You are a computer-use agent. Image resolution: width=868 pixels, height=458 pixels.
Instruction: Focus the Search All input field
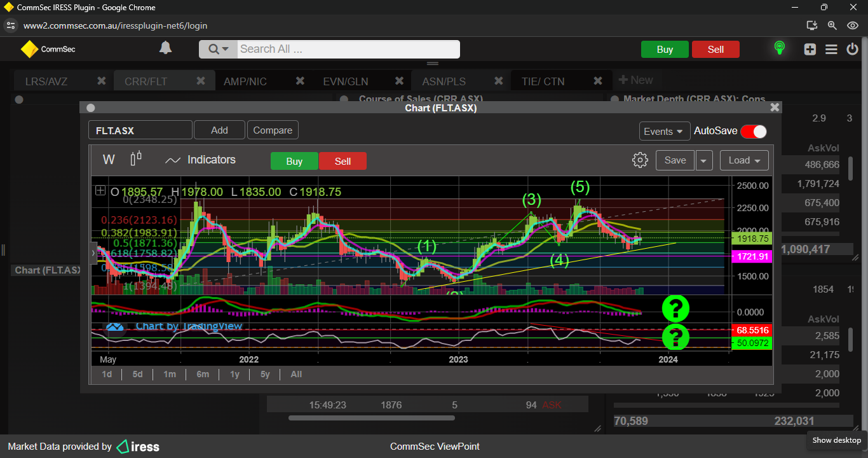point(348,49)
